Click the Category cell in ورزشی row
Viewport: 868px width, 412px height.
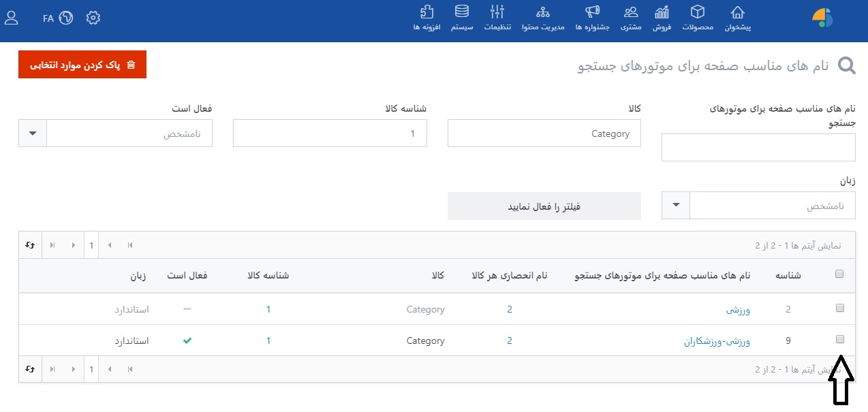point(426,309)
